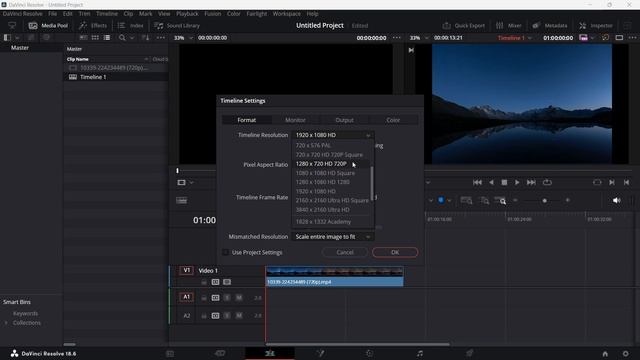The height and width of the screenshot is (360, 640).
Task: Confirm timeline settings with OK
Action: [395, 252]
